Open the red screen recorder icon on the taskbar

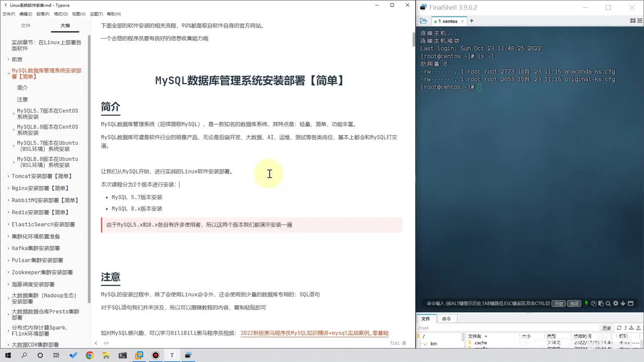click(x=155, y=355)
